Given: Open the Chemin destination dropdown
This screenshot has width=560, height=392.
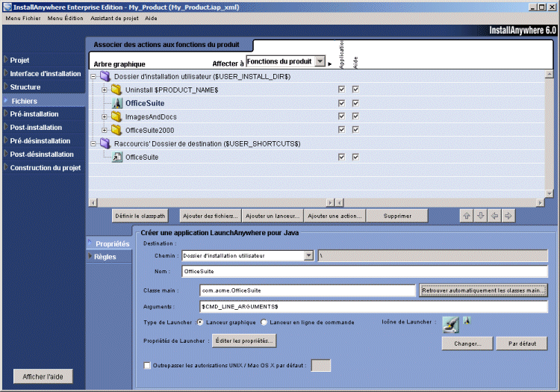Looking at the screenshot, I should [309, 255].
